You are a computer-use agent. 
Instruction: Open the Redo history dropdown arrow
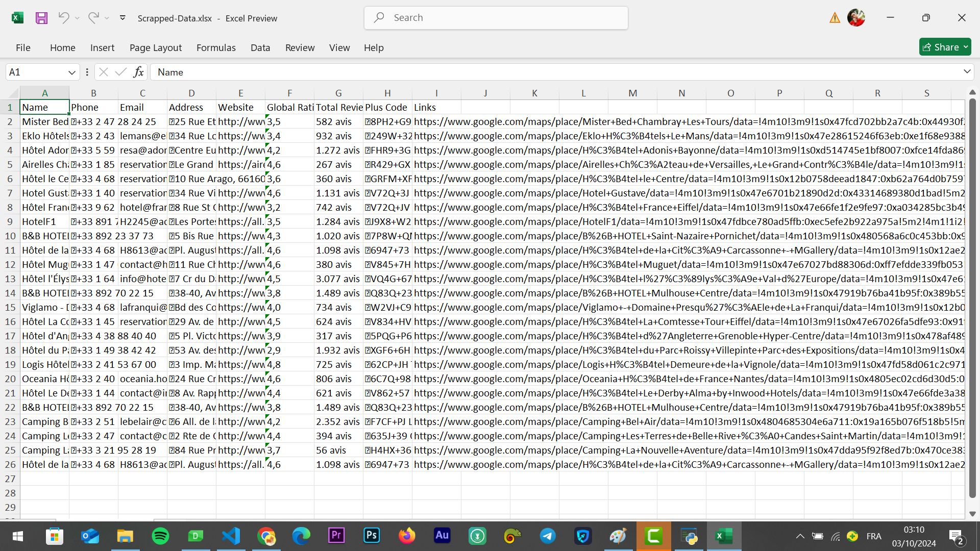click(107, 18)
